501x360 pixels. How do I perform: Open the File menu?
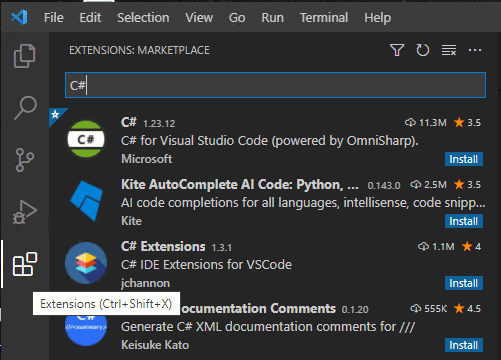pyautogui.click(x=54, y=18)
